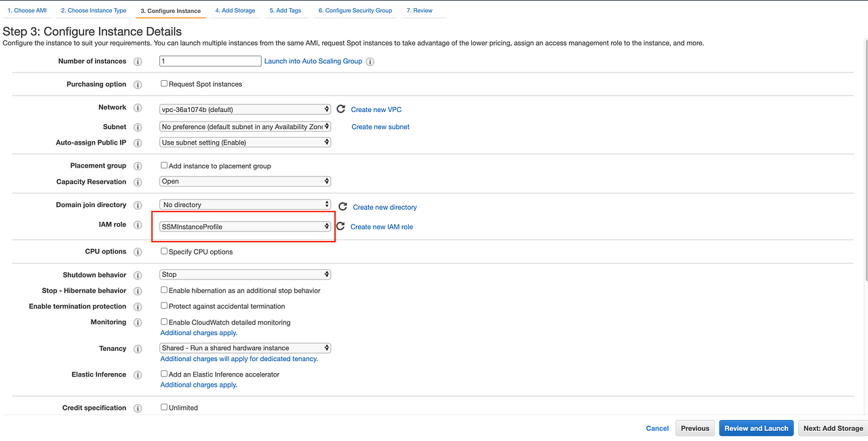Refresh the Domain join directory list
Screen dimensions: 868x441
[x=343, y=206]
